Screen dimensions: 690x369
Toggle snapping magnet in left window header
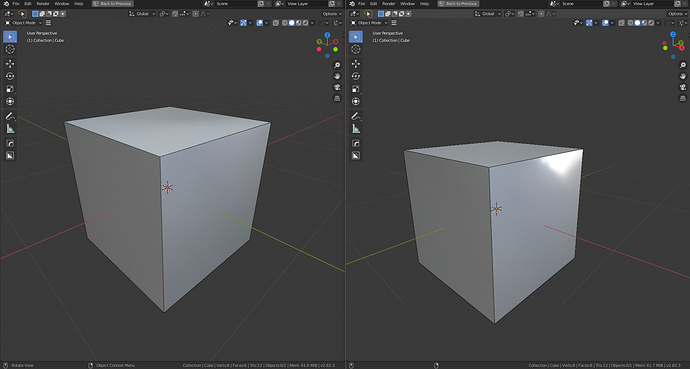(x=175, y=14)
